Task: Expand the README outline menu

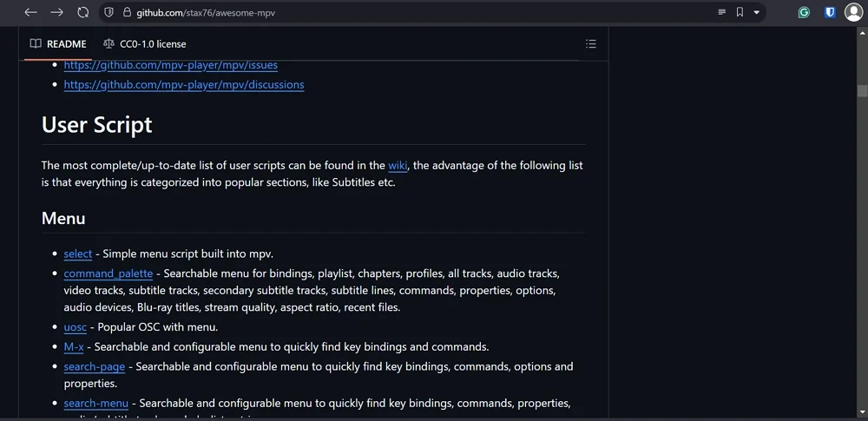Action: point(590,43)
